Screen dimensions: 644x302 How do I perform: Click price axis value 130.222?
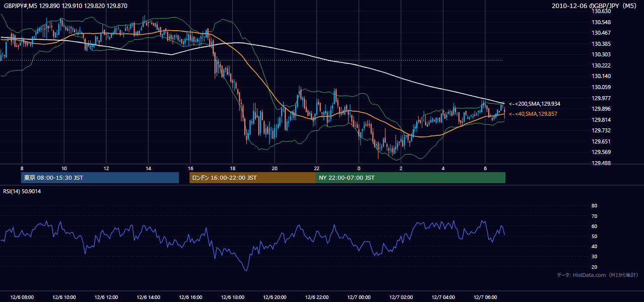pos(601,65)
